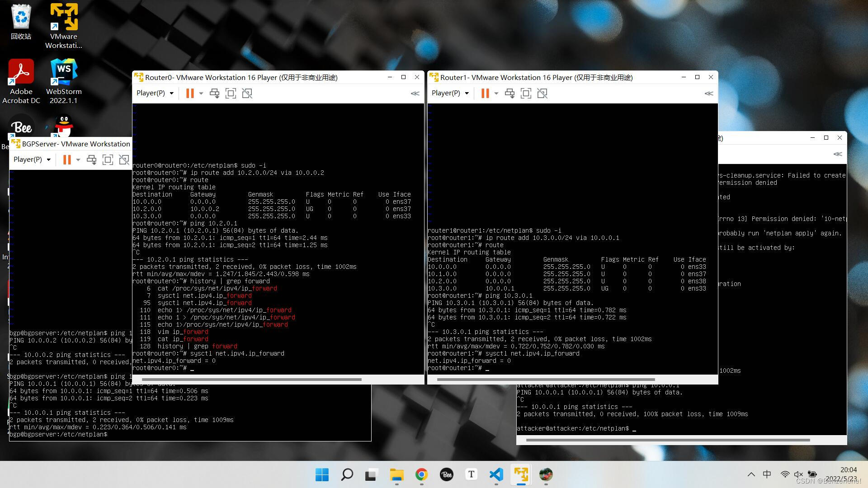868x488 pixels.
Task: Select the QQ penguin desktop shortcut
Action: pos(64,126)
